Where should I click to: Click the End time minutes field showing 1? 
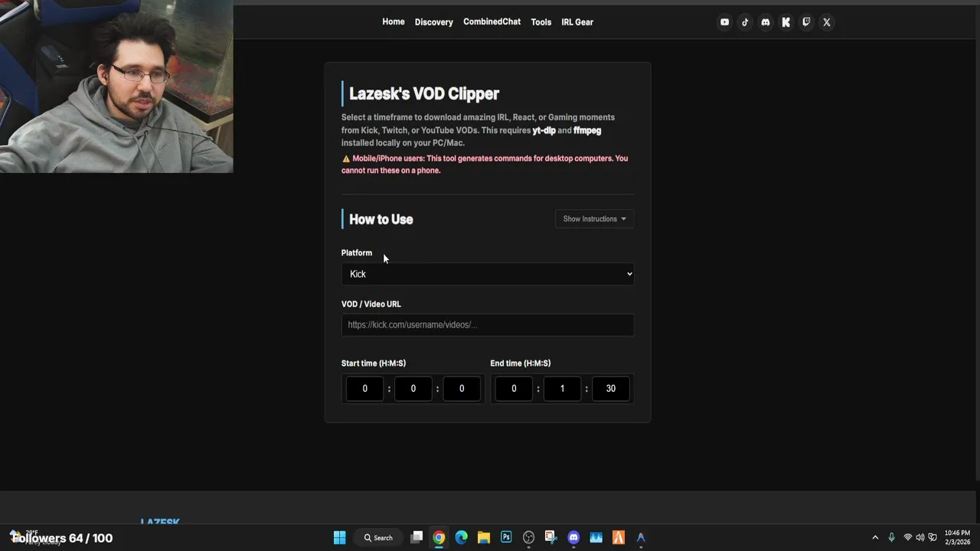[x=562, y=388]
